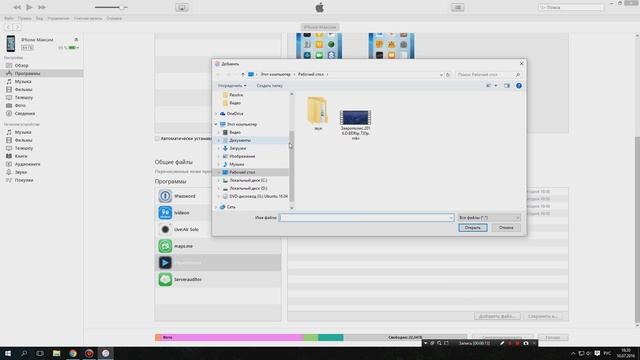Click the iTunes search field
The image size is (640, 360).
571,7
